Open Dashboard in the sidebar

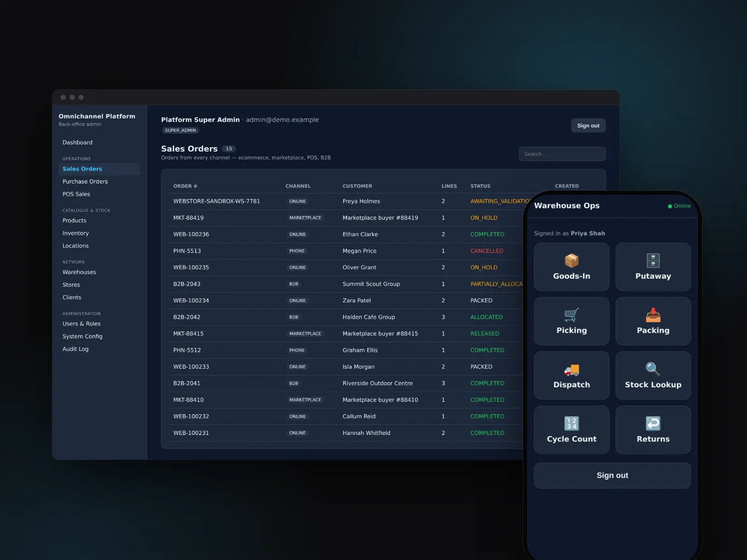click(78, 142)
